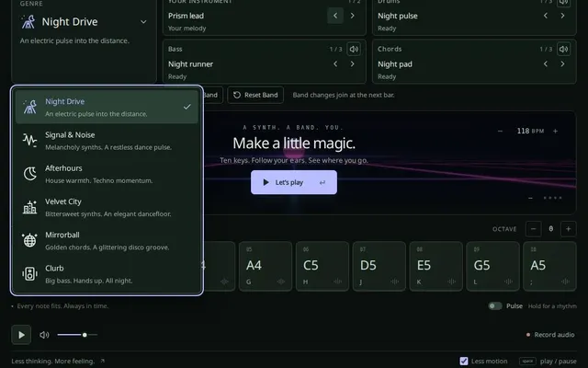The width and height of the screenshot is (588, 368).
Task: Click the waveform icon on A4 key
Action: 281,282
